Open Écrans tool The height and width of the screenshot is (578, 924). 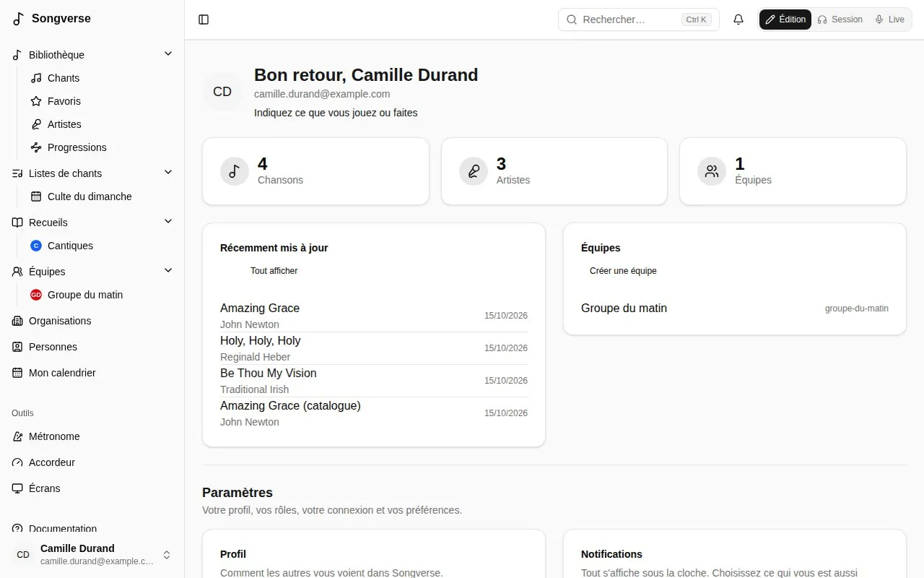pyautogui.click(x=92, y=488)
